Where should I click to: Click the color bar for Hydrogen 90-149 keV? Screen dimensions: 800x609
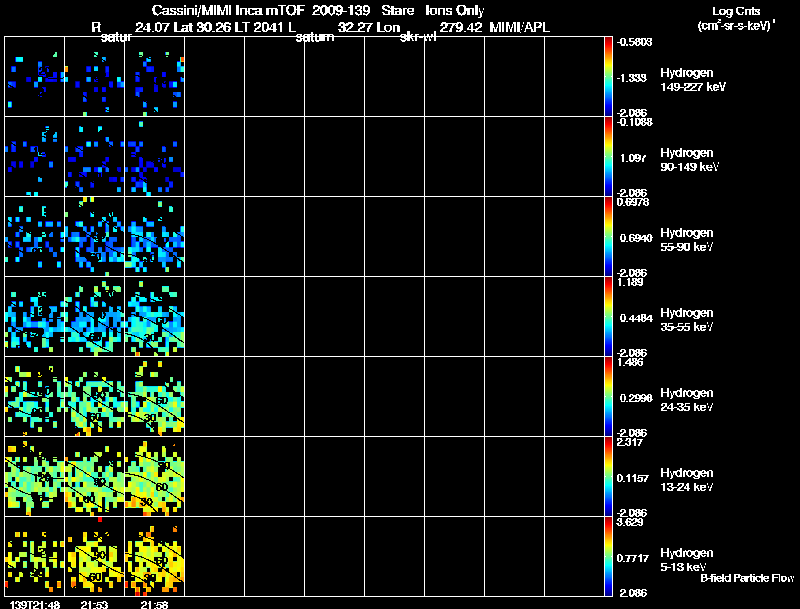click(x=610, y=157)
